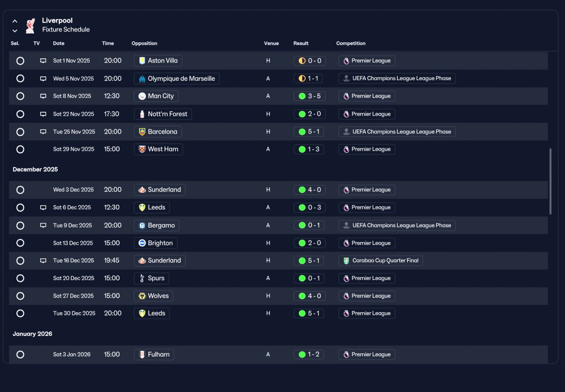The image size is (565, 392).
Task: Open Premier League competition for Aston Villa row
Action: click(367, 61)
